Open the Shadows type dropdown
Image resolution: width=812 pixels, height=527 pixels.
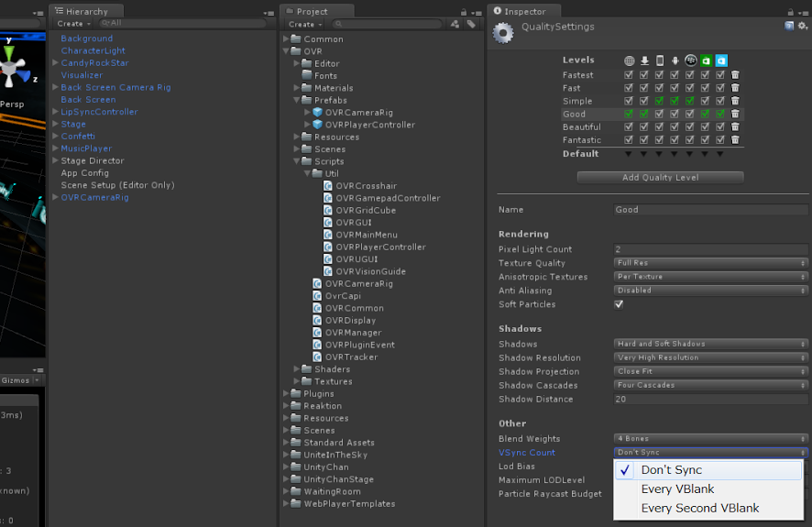click(711, 344)
